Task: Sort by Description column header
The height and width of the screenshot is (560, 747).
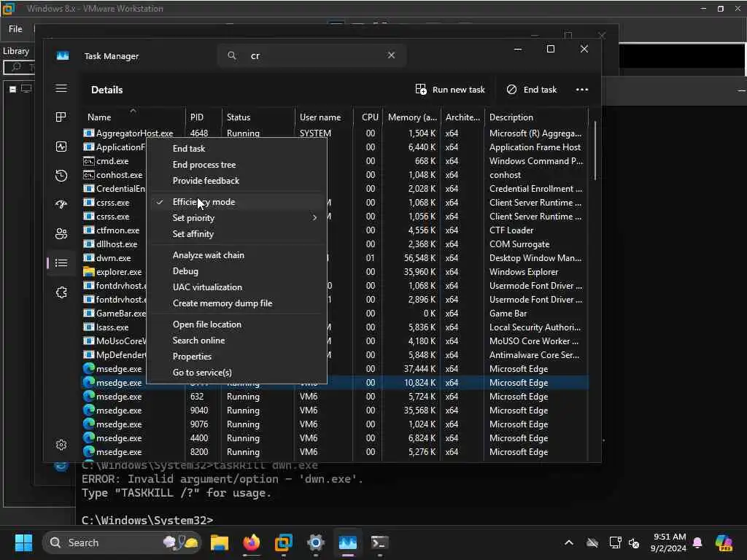Action: click(511, 117)
